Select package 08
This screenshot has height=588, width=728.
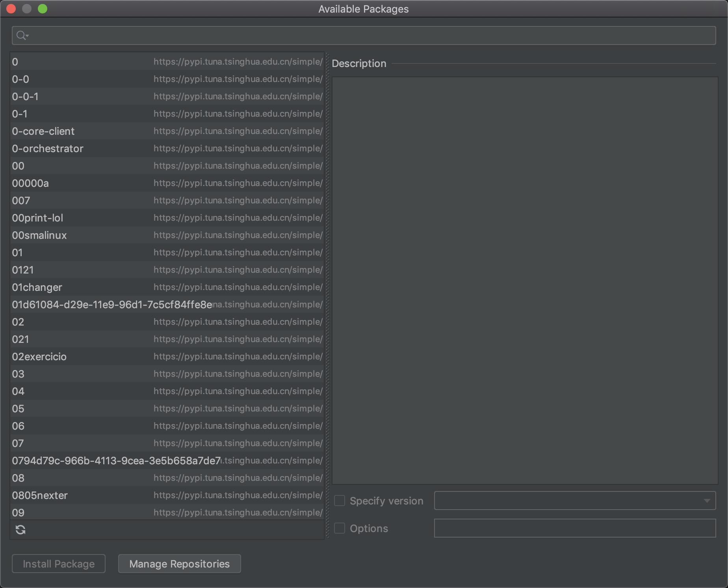(x=167, y=478)
